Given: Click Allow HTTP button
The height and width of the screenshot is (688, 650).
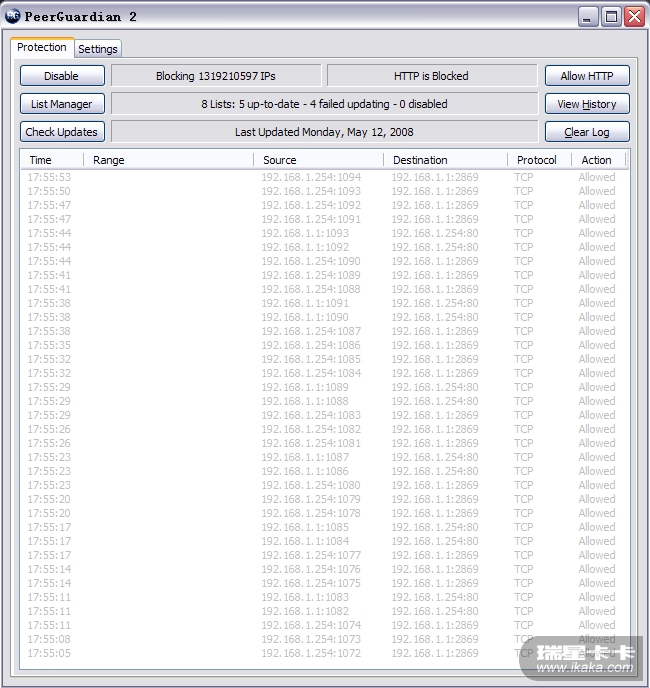Looking at the screenshot, I should coord(587,76).
